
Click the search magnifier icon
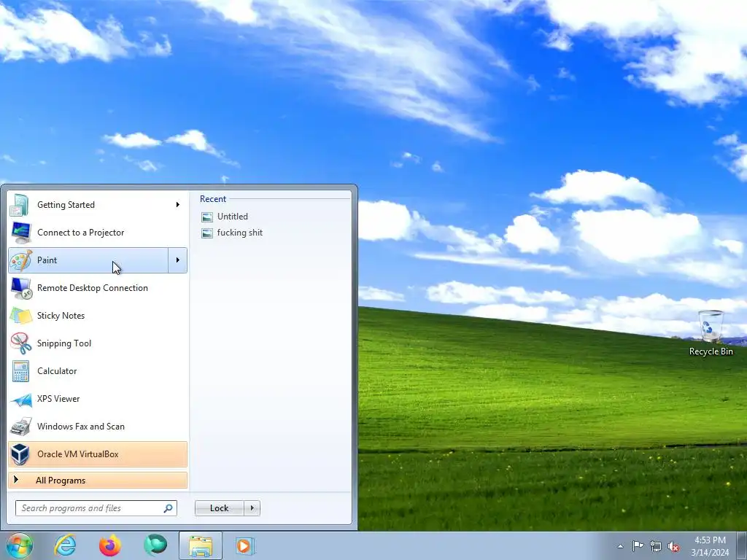point(169,508)
